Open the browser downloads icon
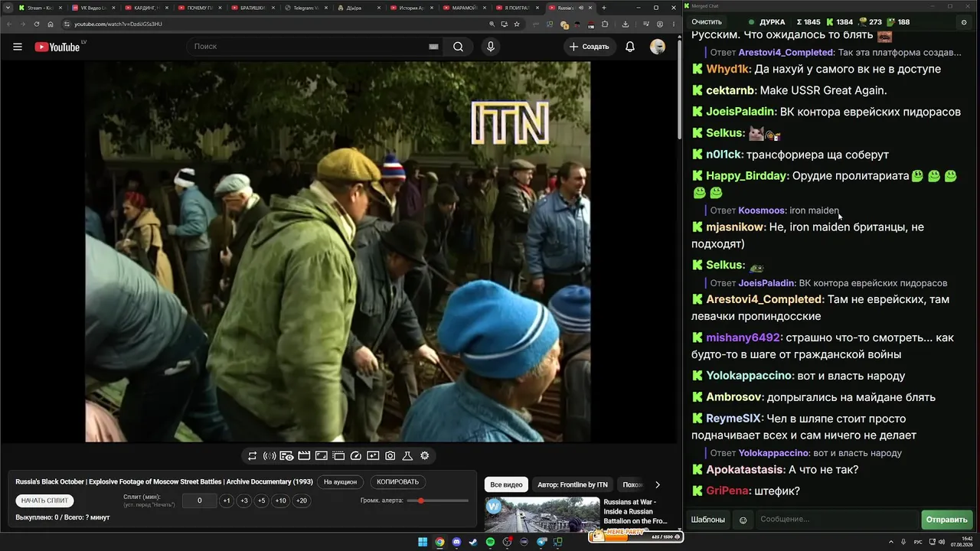 [x=626, y=24]
